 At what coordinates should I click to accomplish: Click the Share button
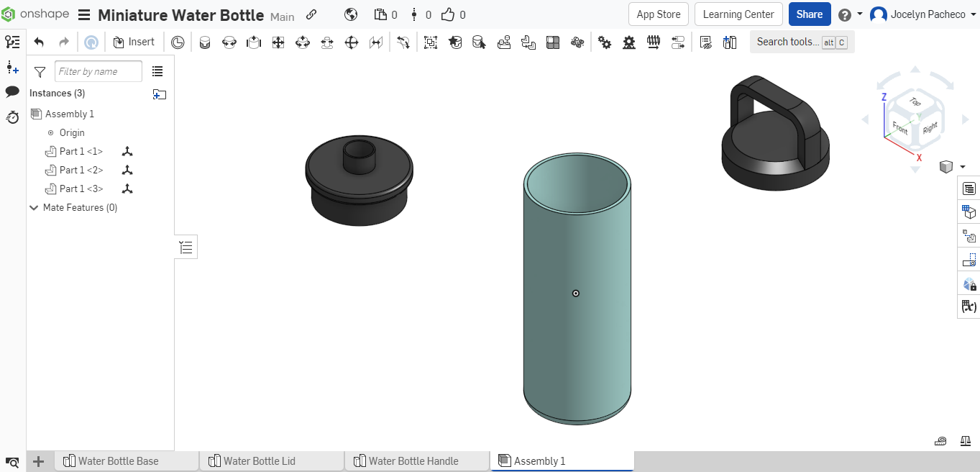coord(810,14)
